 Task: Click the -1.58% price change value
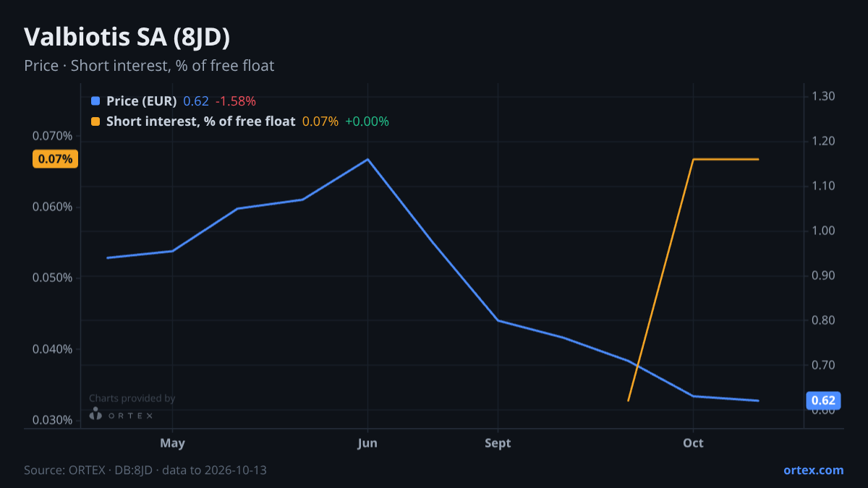coord(235,101)
